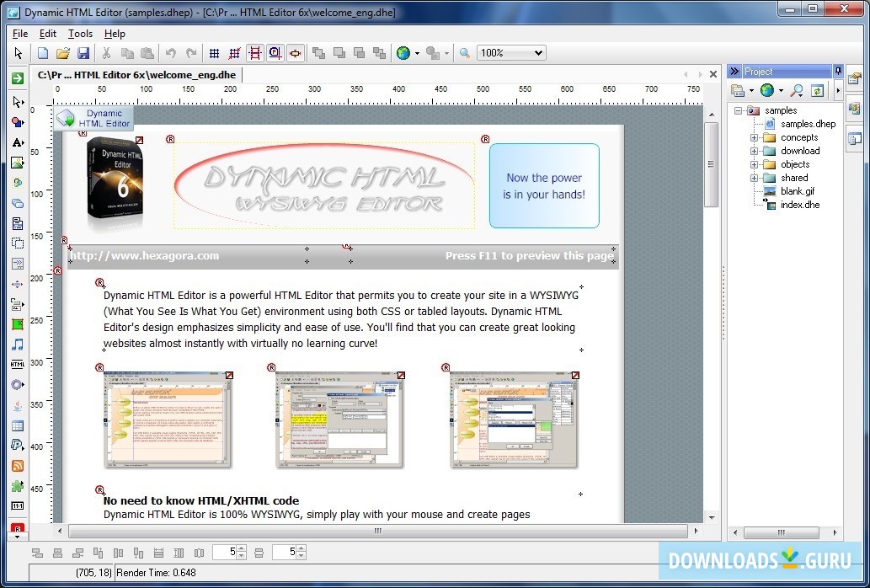
Task: Collapse Project panel with double chevron
Action: tap(734, 71)
